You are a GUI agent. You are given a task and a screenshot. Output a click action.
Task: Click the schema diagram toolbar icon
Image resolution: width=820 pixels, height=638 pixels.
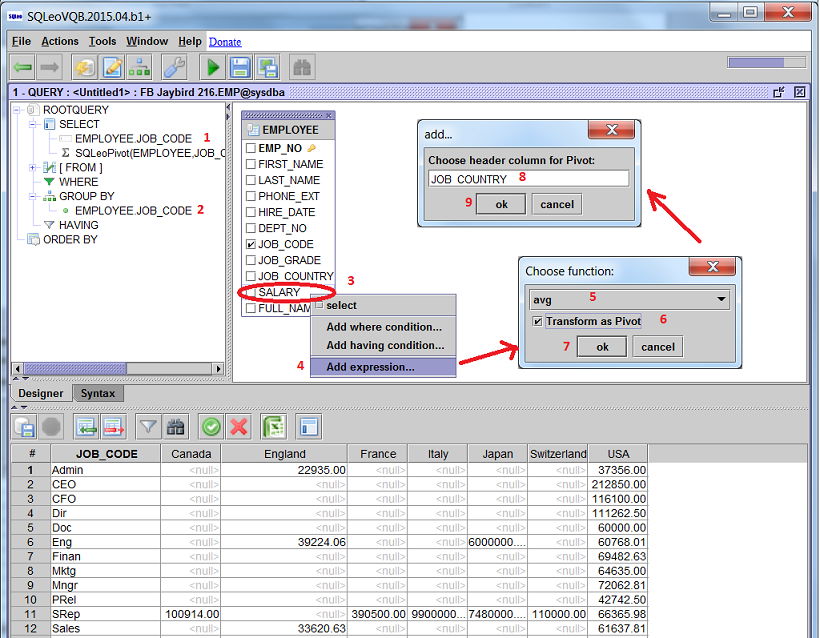coord(140,67)
